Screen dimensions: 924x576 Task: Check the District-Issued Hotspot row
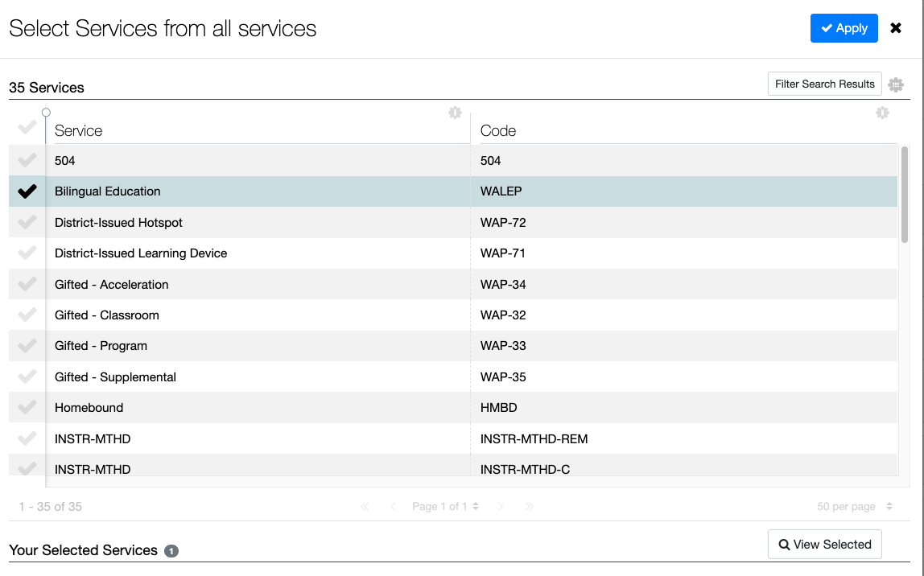tap(27, 222)
